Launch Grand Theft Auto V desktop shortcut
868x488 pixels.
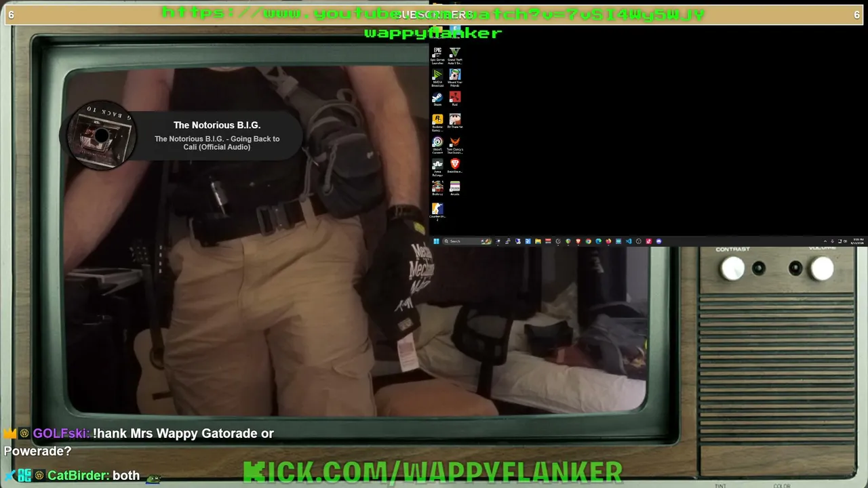pyautogui.click(x=455, y=55)
